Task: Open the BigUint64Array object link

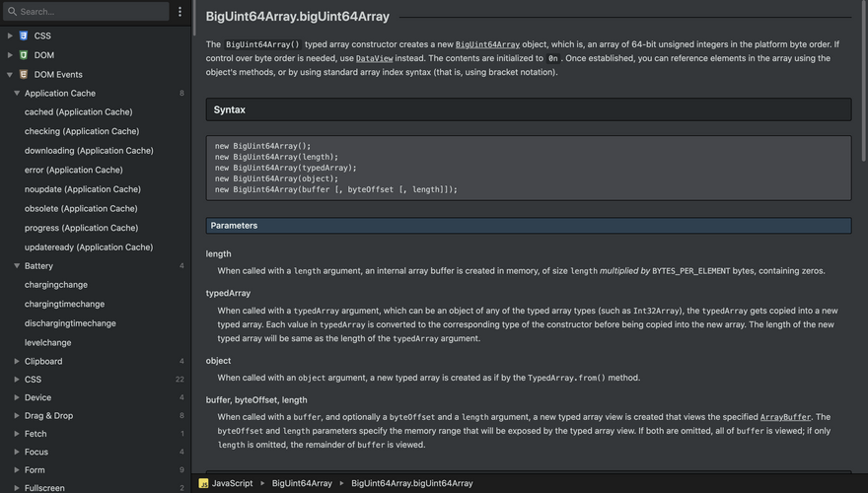Action: coord(487,44)
